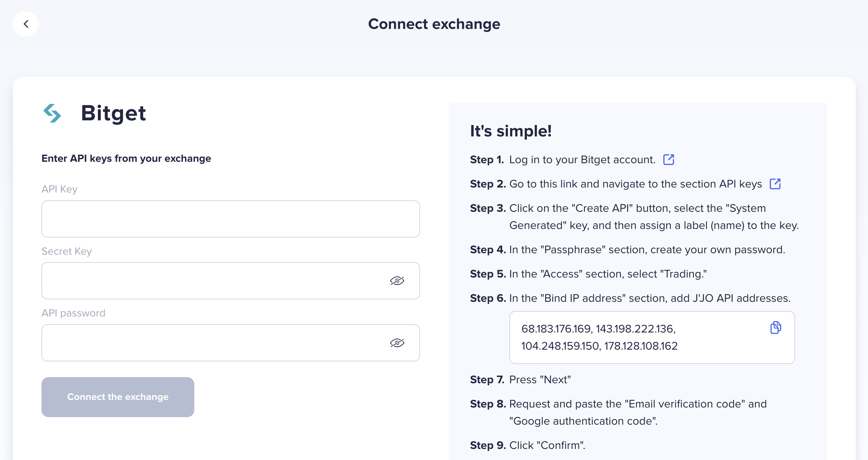Click the Step 6 Bind IP address instruction
Viewport: 868px width, 460px height.
650,298
